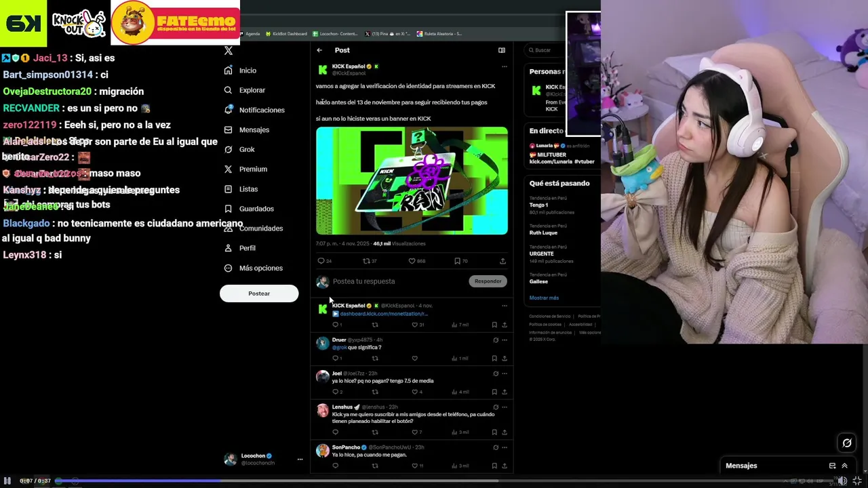
Task: Enter fullscreen on the video player
Action: [x=857, y=481]
